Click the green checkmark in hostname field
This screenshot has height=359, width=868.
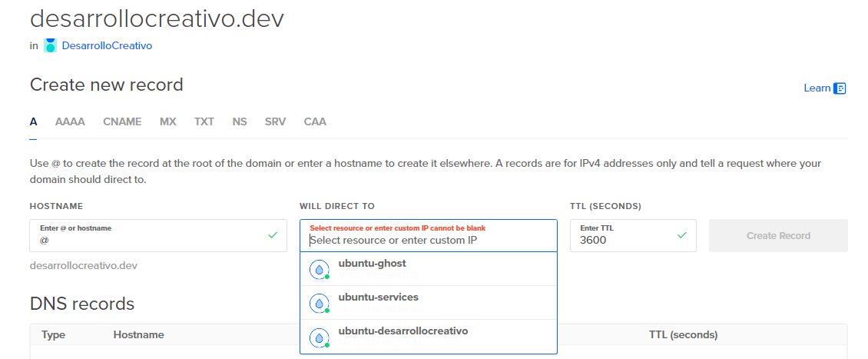point(273,235)
